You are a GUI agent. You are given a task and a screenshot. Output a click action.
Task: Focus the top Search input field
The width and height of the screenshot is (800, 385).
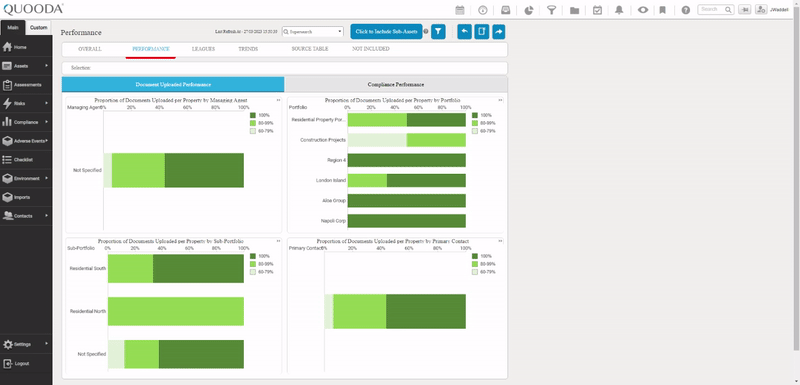715,10
